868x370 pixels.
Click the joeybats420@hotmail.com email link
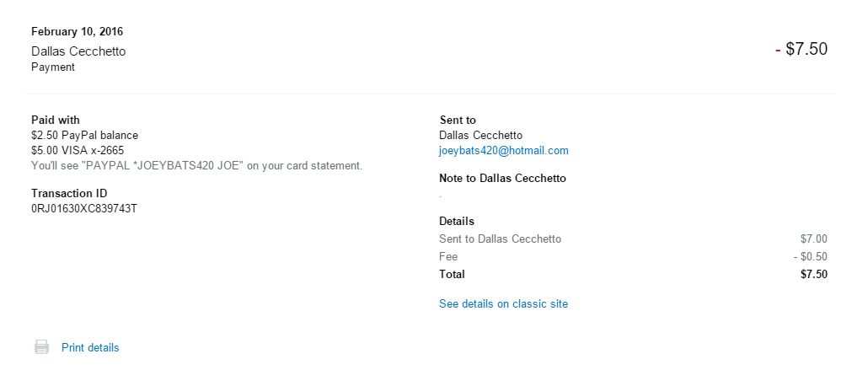[x=504, y=151]
